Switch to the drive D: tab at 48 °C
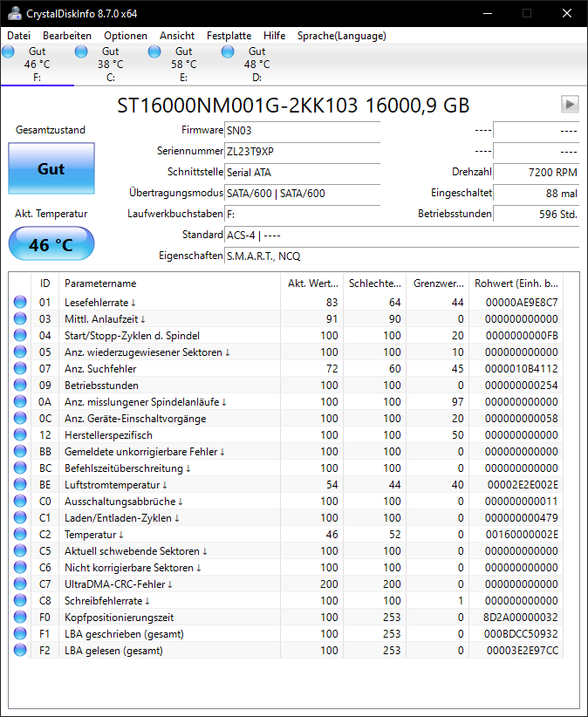The image size is (588, 717). tap(257, 65)
